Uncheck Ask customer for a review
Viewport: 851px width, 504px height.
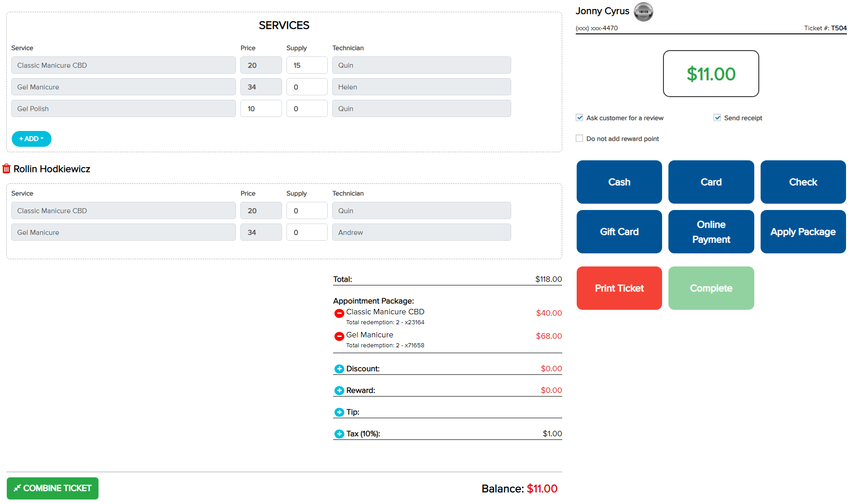tap(579, 118)
